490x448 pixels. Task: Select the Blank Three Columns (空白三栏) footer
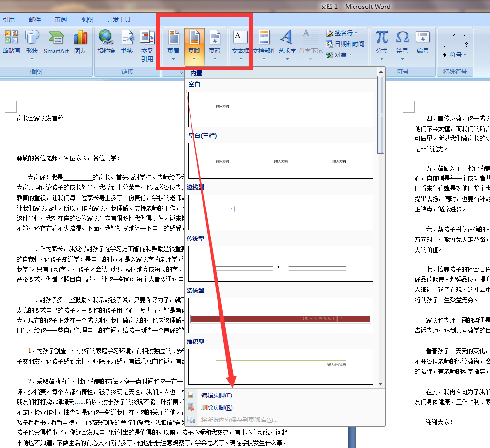(x=280, y=160)
